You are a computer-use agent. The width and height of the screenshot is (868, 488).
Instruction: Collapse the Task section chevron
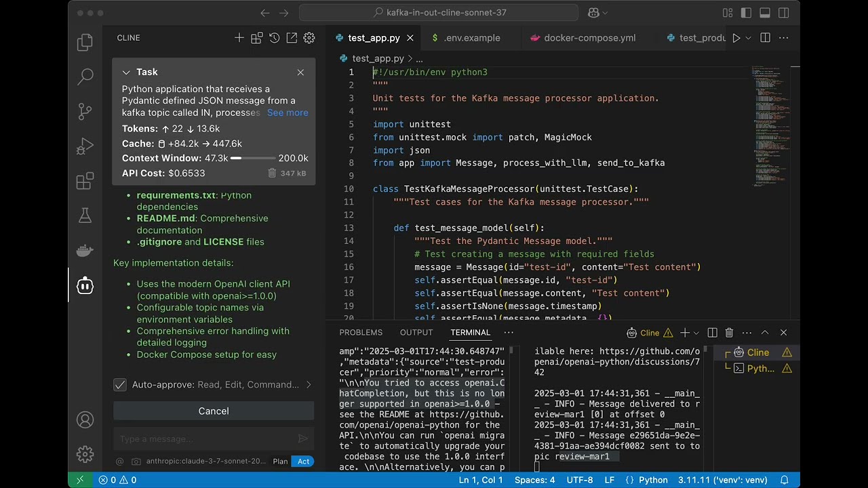(x=126, y=73)
